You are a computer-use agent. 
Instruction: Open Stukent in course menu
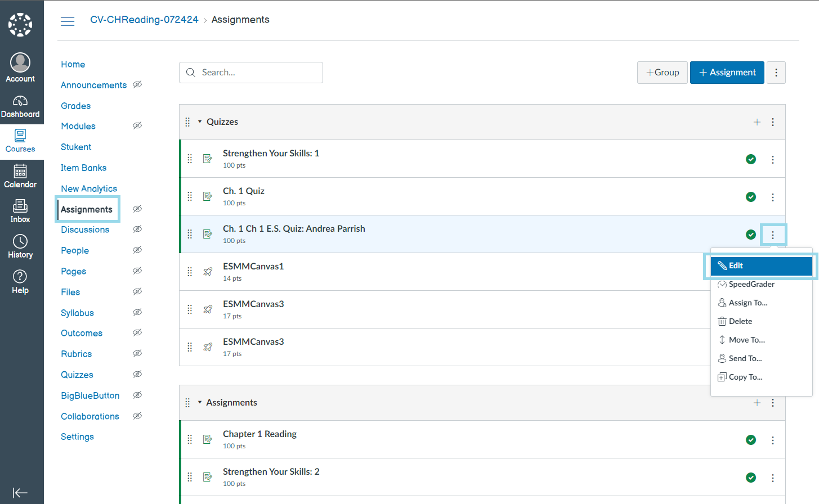point(76,147)
